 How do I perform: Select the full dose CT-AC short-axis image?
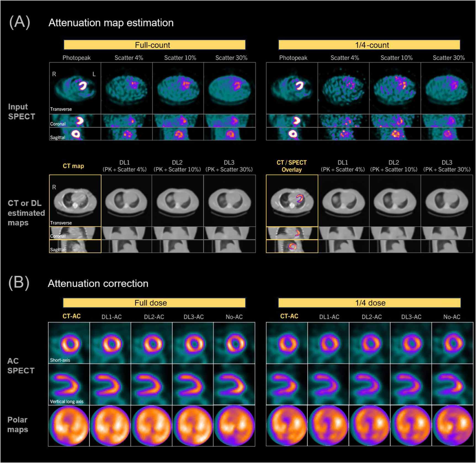pos(69,343)
